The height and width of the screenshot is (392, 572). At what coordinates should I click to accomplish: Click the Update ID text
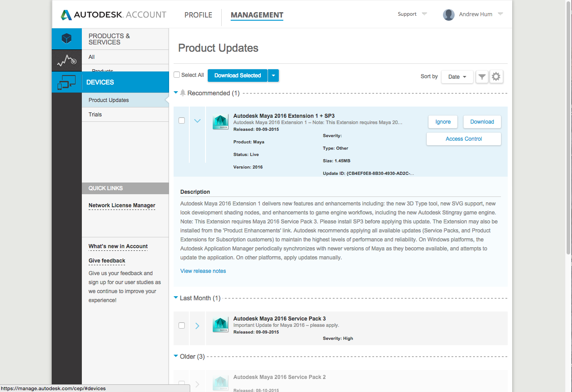point(369,174)
